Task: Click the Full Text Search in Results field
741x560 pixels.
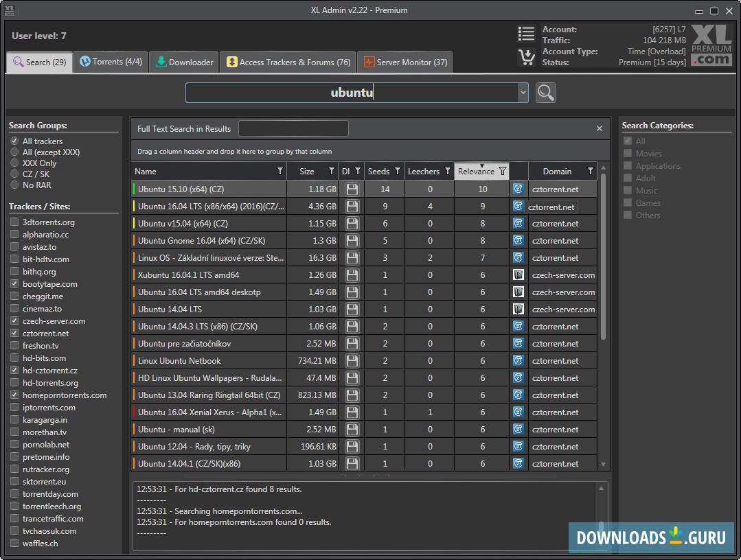Action: point(293,128)
